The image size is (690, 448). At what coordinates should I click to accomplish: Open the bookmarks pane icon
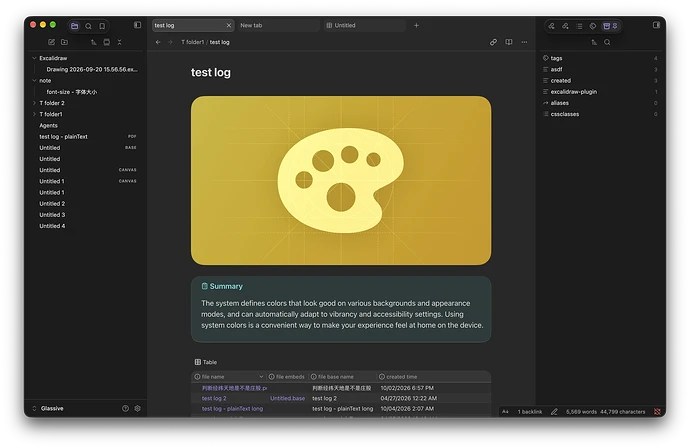tap(102, 26)
